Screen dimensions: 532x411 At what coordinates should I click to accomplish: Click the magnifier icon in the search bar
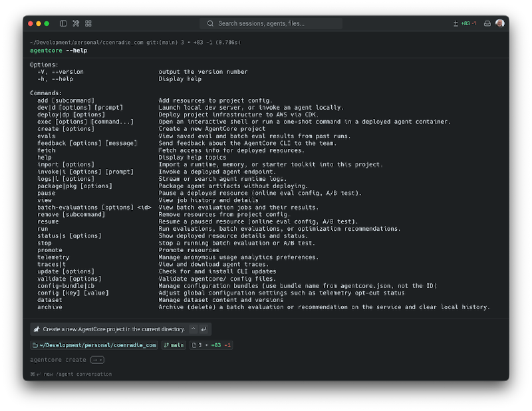pyautogui.click(x=210, y=23)
